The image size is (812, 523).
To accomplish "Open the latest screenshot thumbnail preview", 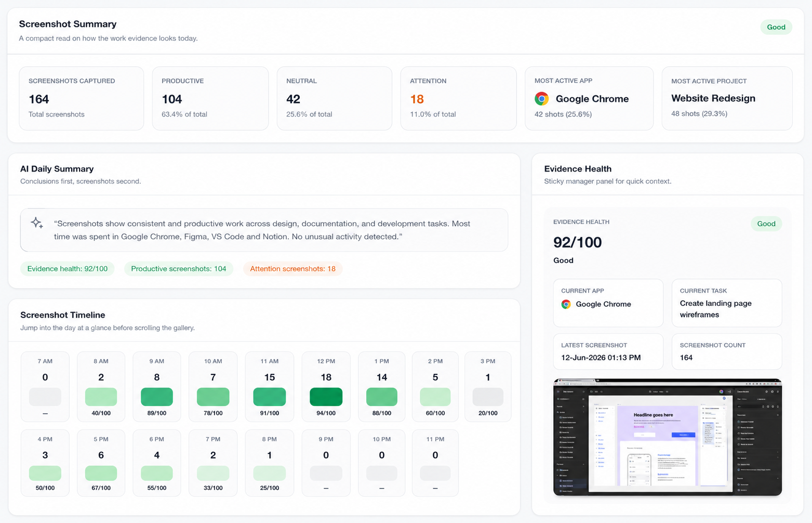I will [x=668, y=437].
